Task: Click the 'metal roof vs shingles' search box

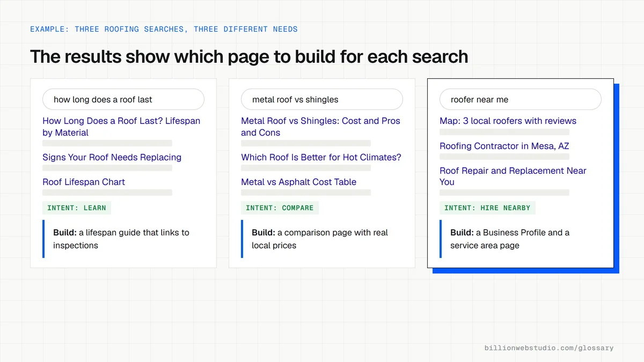Action: (x=322, y=99)
